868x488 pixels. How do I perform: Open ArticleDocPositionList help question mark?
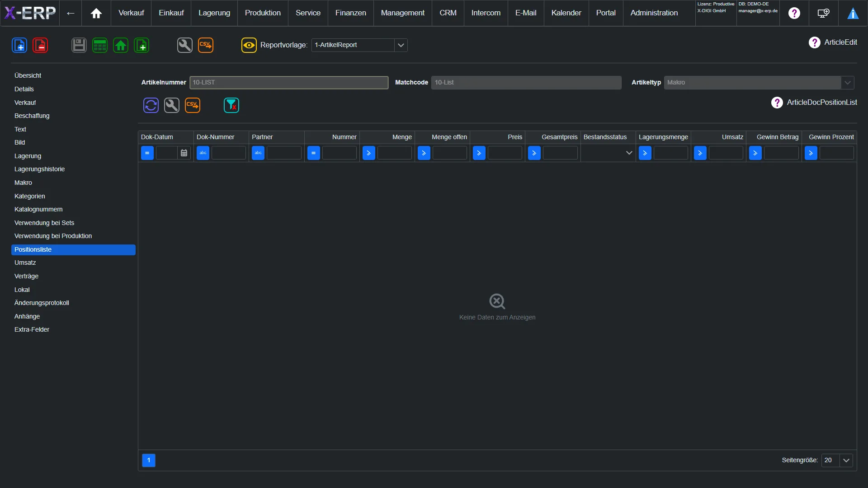(777, 103)
